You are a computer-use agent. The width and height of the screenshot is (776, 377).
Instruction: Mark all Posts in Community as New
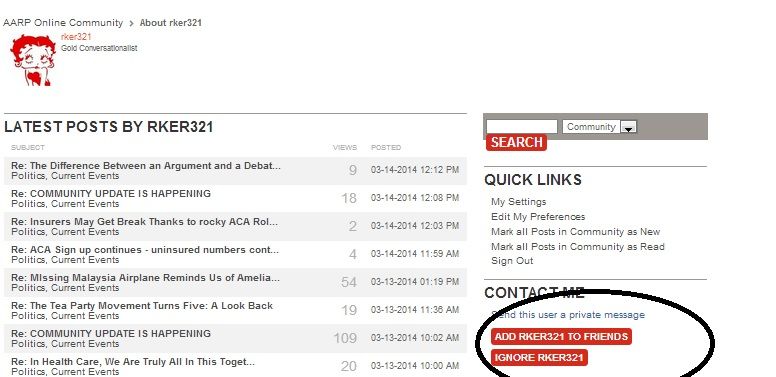point(576,232)
